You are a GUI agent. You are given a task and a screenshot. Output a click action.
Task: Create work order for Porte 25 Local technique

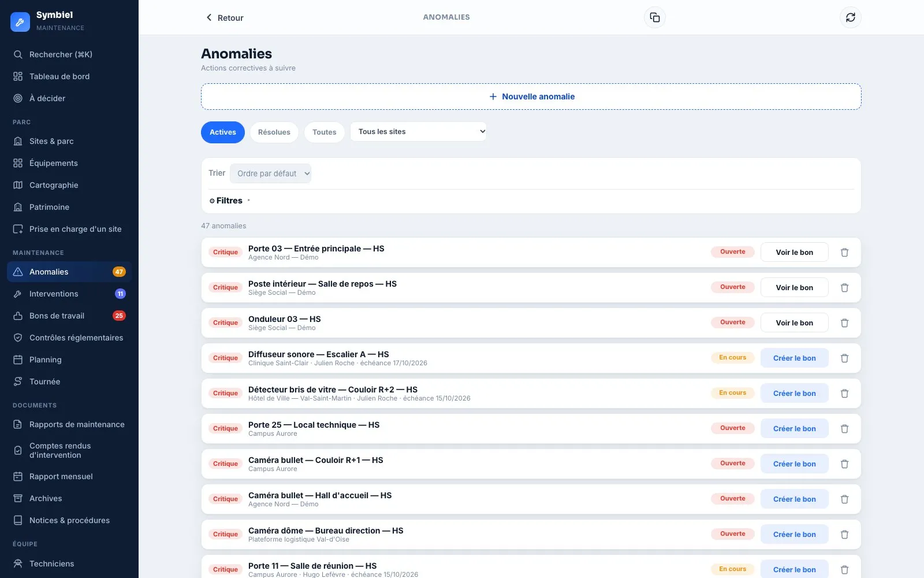coord(795,429)
